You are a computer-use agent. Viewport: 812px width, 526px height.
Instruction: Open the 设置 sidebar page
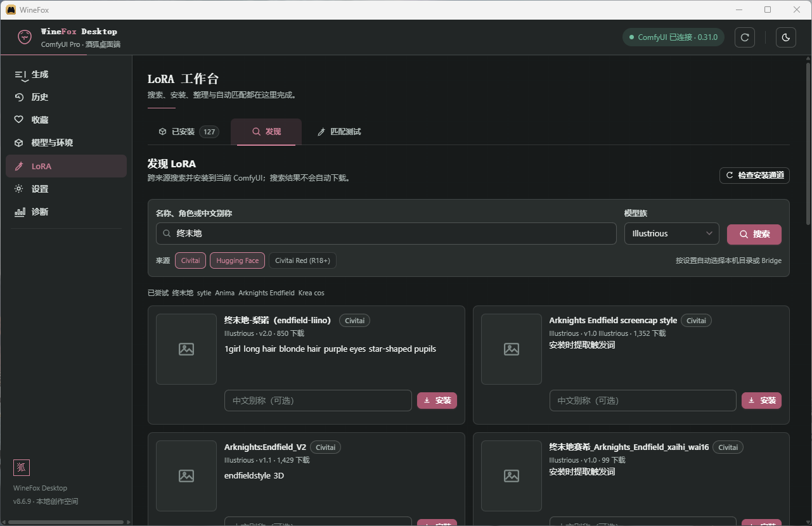coord(66,189)
